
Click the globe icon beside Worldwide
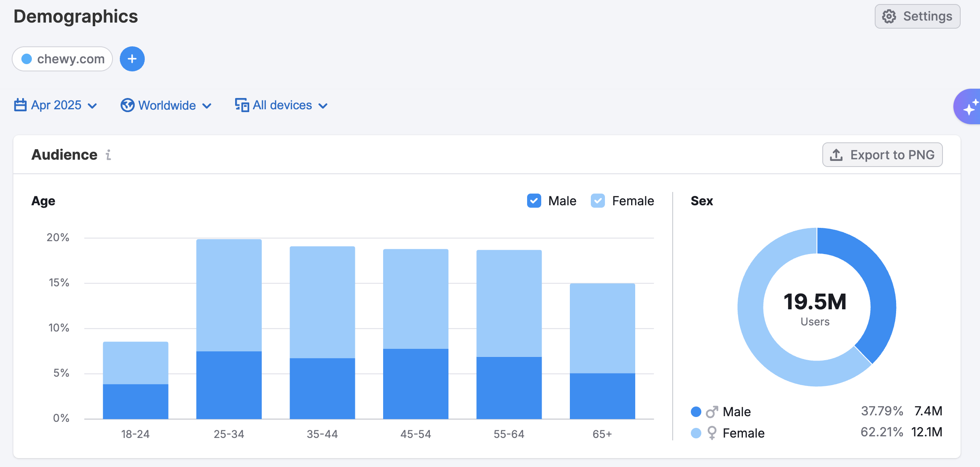127,105
